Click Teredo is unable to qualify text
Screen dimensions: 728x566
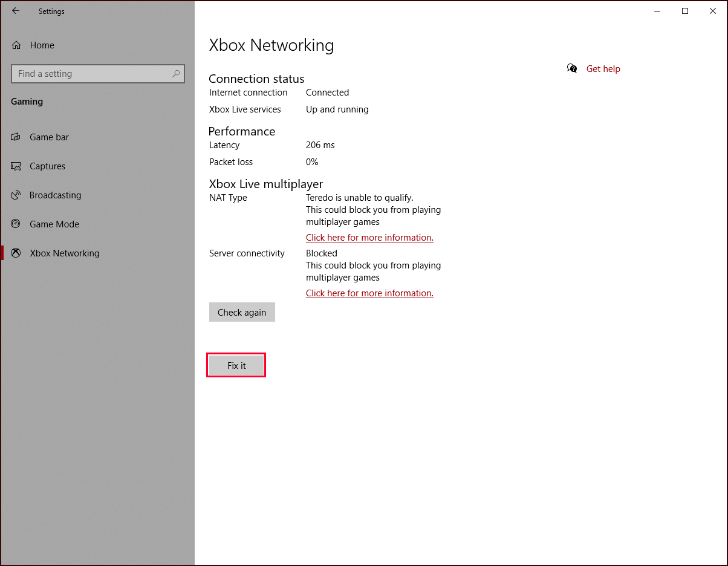[360, 198]
